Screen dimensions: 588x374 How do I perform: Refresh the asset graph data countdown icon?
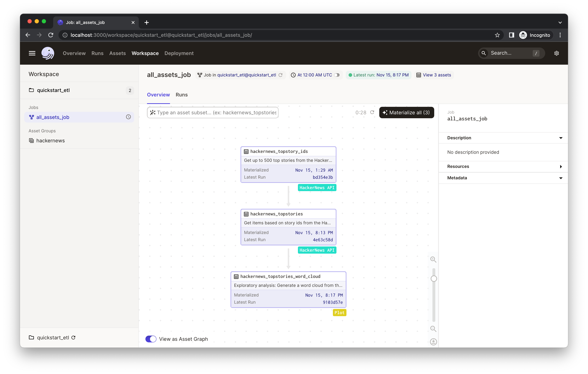[372, 112]
